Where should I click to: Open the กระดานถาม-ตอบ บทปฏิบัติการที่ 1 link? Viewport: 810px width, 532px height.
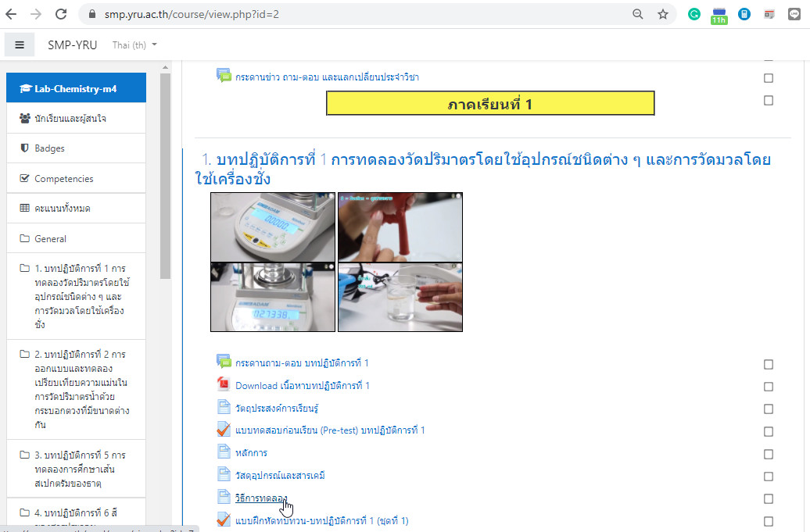coord(302,362)
